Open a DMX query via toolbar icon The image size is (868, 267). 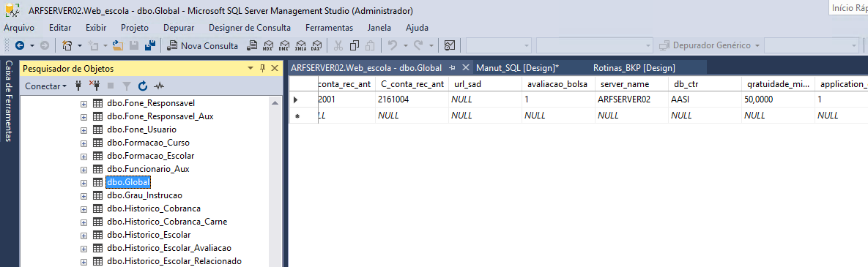[x=284, y=45]
